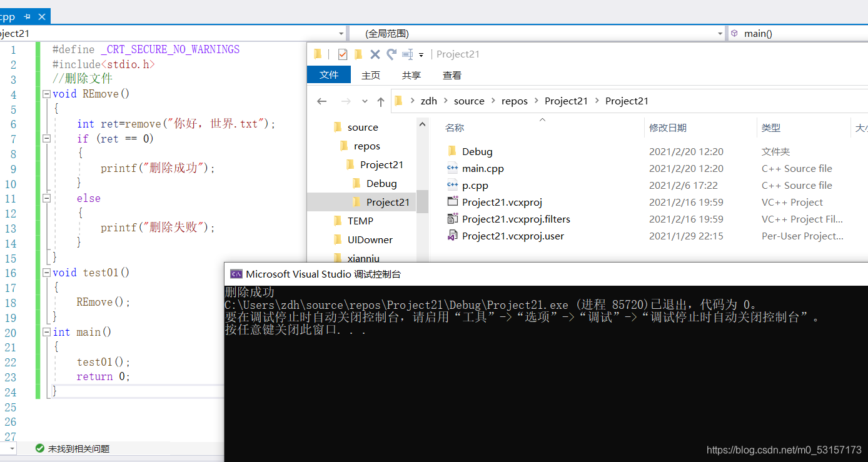Collapse the main() function at line 20
This screenshot has height=462, width=868.
(46, 333)
